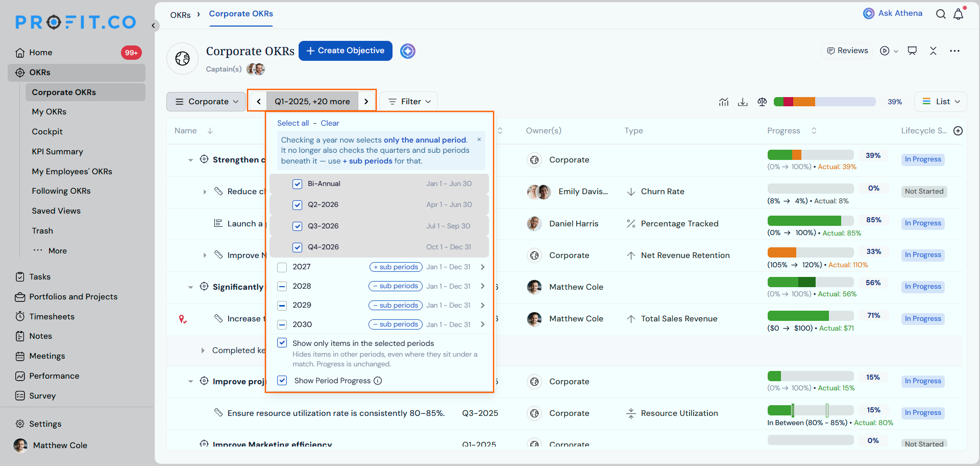Open the notifications bell icon
This screenshot has width=980, height=466.
pos(958,14)
